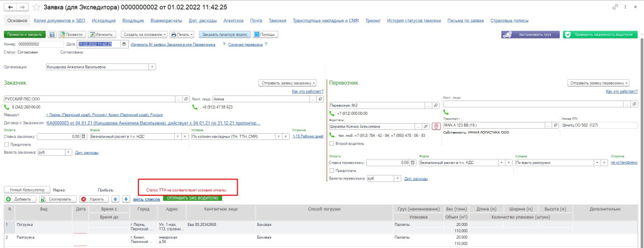644x248 pixels.
Task: Call the customer phone 8 (342) 260-06-00 icon
Action: pyautogui.click(x=6, y=107)
